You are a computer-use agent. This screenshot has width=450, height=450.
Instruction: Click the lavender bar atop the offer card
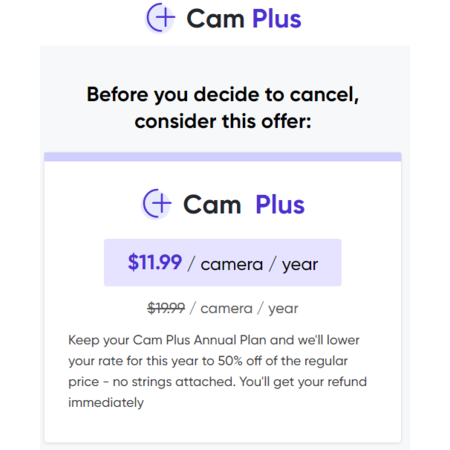coord(223,157)
